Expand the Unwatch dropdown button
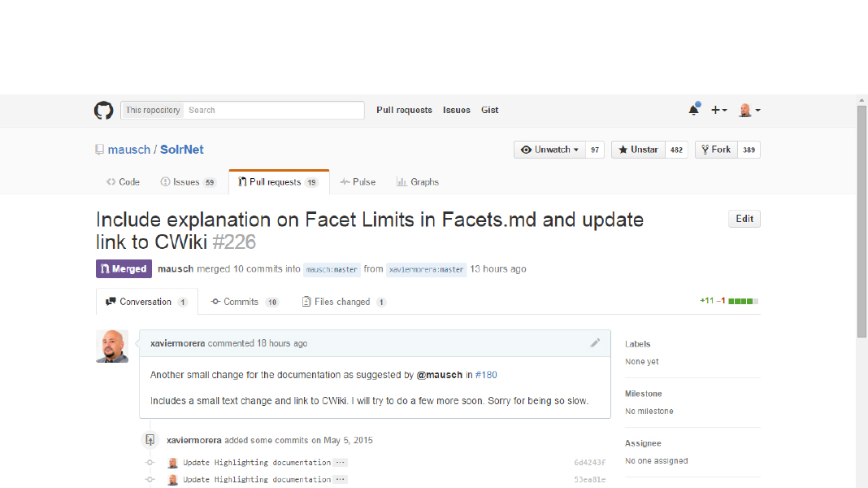868x488 pixels. [x=549, y=150]
